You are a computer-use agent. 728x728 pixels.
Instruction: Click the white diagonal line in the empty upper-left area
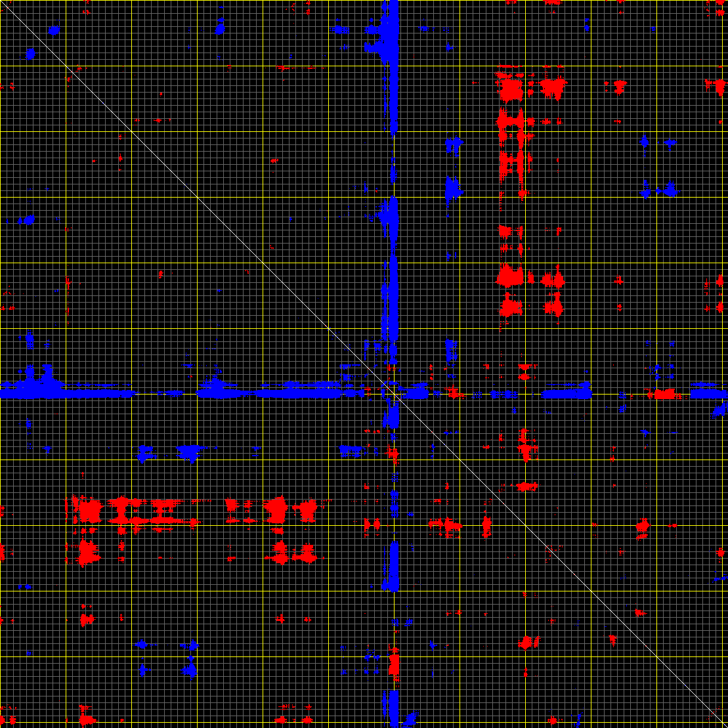click(x=98, y=98)
